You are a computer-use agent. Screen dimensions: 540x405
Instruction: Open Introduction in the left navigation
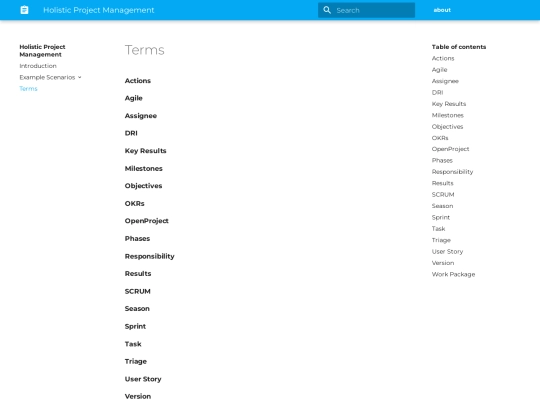[x=38, y=66]
